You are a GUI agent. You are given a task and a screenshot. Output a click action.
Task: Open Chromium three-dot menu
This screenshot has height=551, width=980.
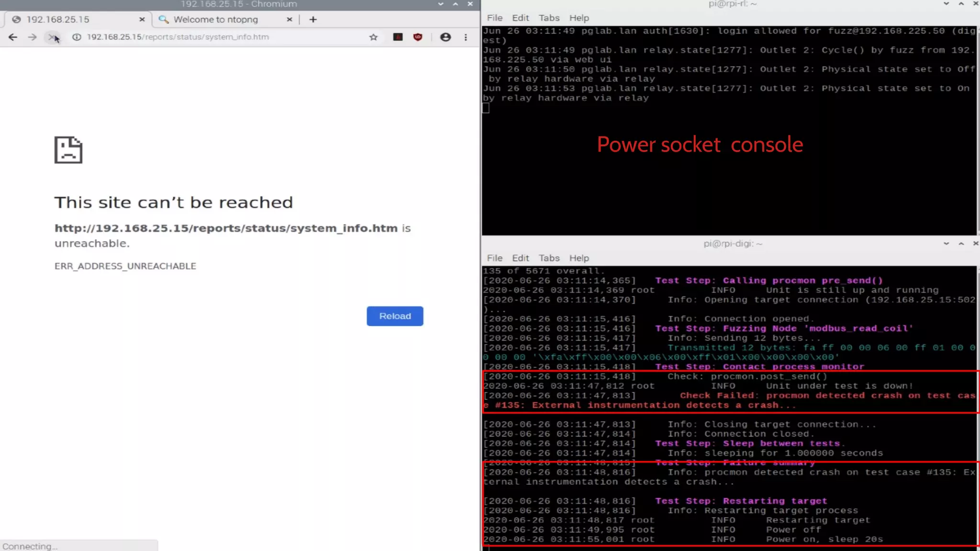(466, 37)
